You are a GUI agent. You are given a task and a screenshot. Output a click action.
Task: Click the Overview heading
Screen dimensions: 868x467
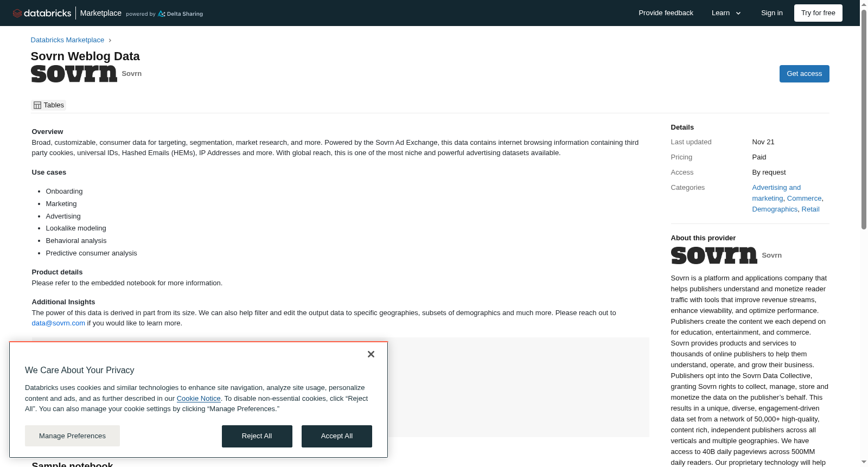pyautogui.click(x=47, y=132)
